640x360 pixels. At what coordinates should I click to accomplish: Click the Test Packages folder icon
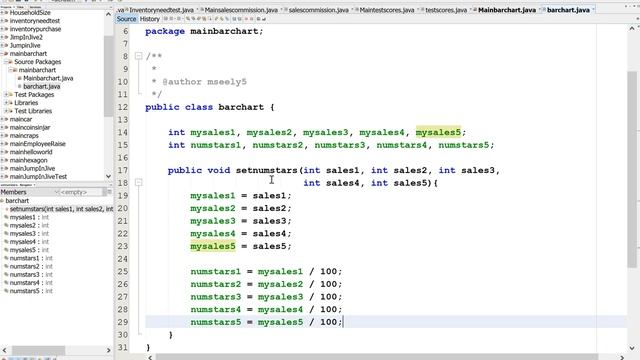point(11,94)
